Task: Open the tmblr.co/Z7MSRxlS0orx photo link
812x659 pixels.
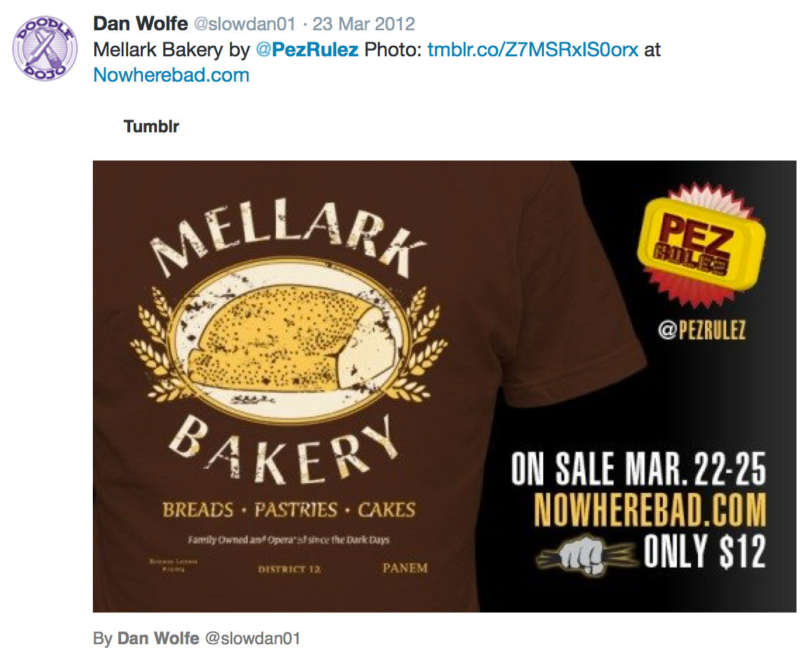Action: [x=532, y=50]
